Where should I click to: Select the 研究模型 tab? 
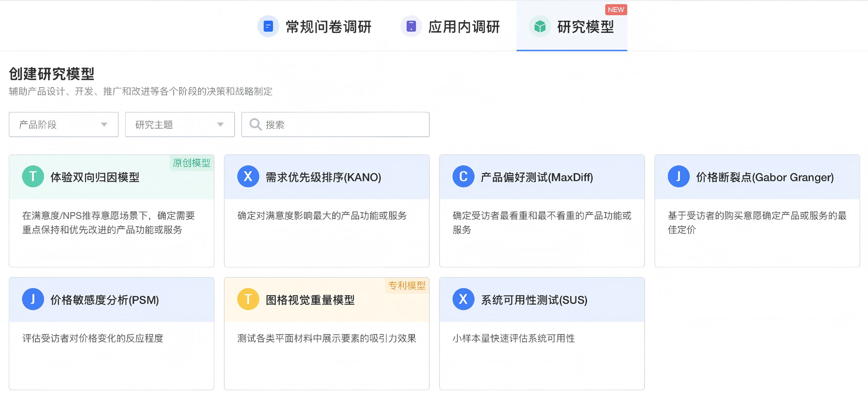click(x=571, y=26)
